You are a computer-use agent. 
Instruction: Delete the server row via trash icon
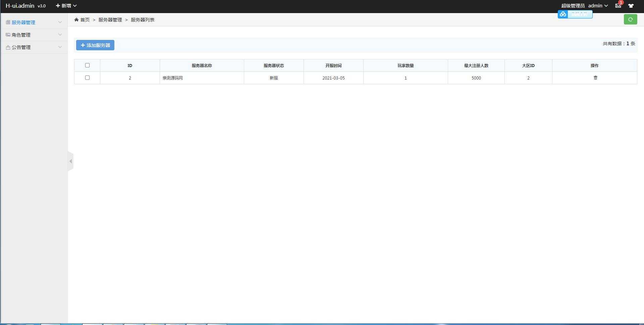click(595, 78)
